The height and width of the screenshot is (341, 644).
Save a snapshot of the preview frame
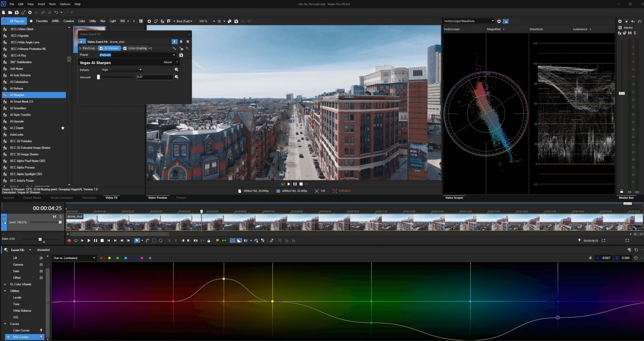pos(236,21)
